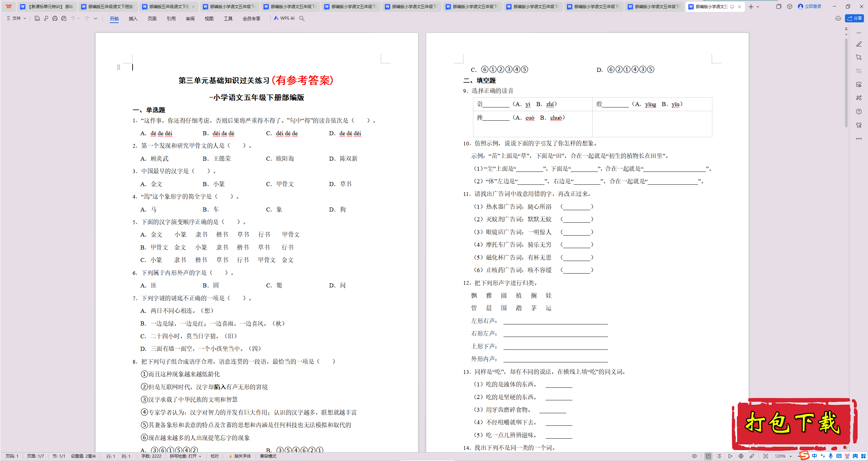Click the vertical scrollbar thumb
868x461 pixels.
pos(846,83)
